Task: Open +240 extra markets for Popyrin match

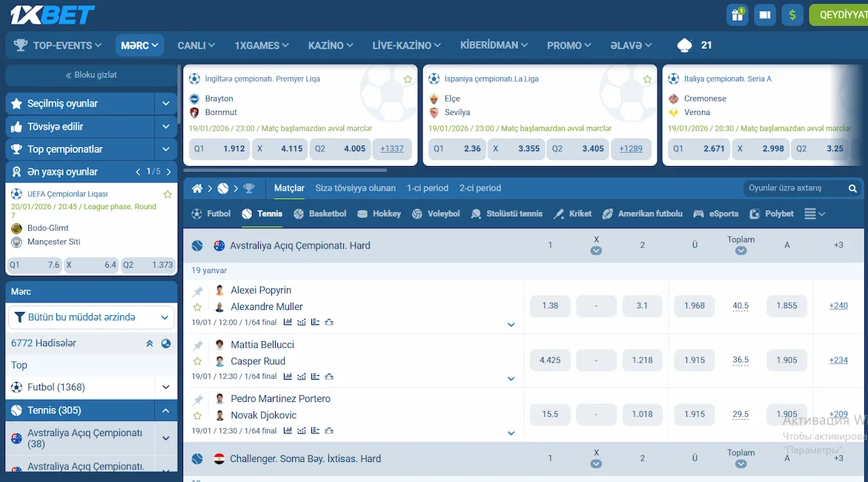Action: [838, 306]
